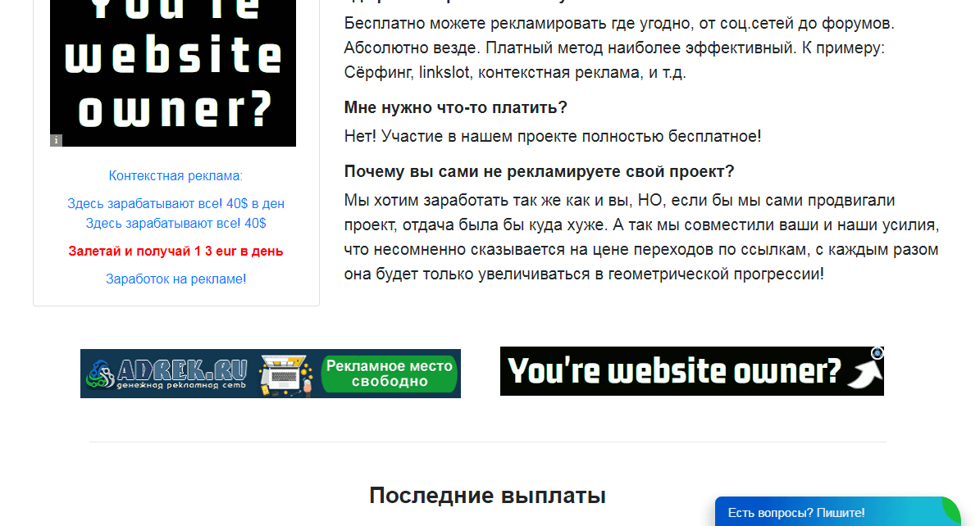Click 'You're website owner?' text in wide banner
Screen dimensions: 980x526
tap(674, 372)
